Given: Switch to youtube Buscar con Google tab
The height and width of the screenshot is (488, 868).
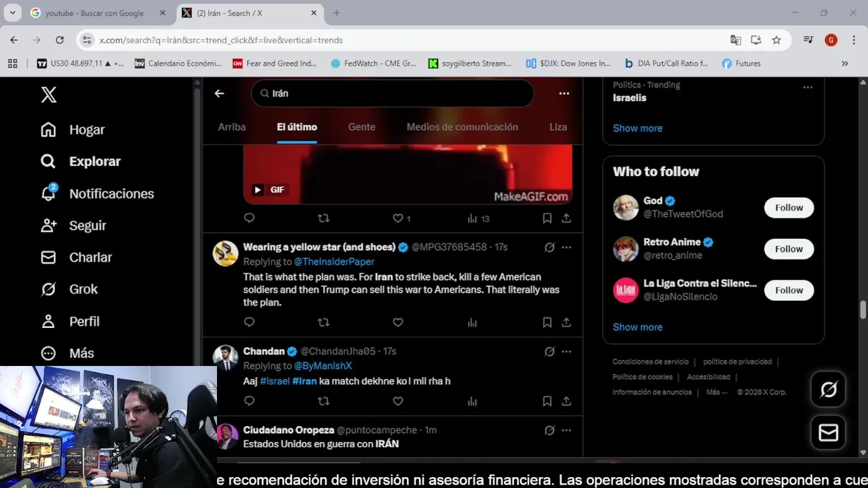Looking at the screenshot, I should coord(94,13).
